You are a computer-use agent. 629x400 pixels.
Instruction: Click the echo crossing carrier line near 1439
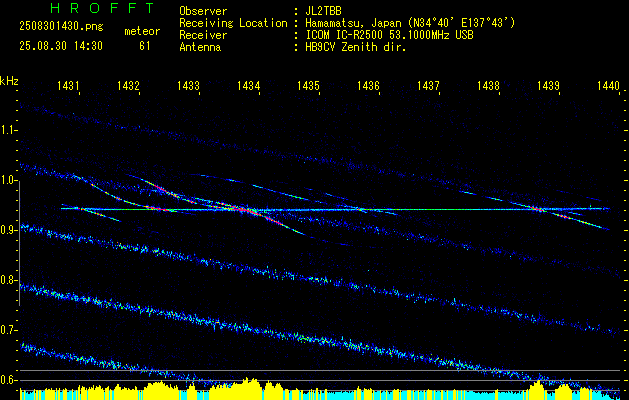[540, 209]
